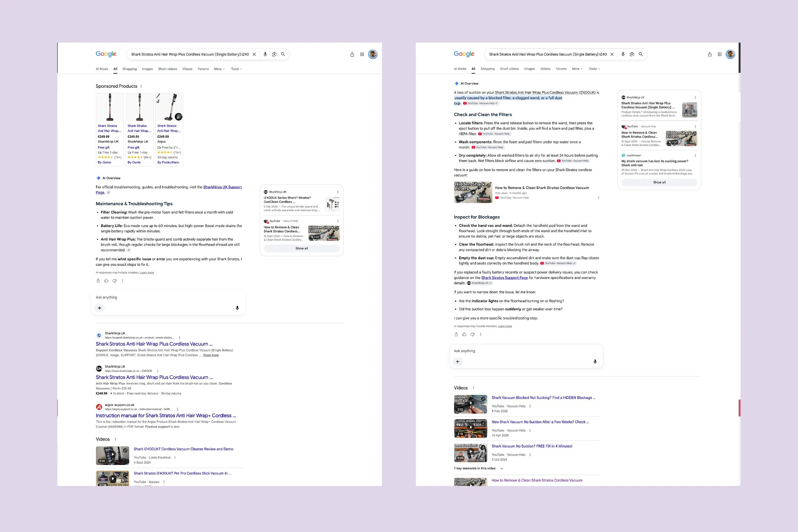Click the share icon beside the apps grid, left page
This screenshot has width=798, height=532.
(352, 54)
